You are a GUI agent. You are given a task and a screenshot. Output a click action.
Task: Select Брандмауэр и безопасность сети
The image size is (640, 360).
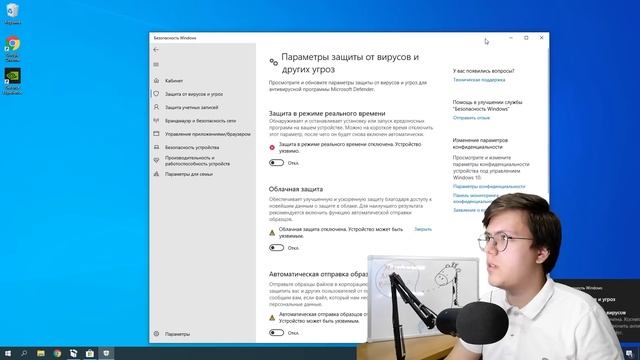tap(200, 121)
